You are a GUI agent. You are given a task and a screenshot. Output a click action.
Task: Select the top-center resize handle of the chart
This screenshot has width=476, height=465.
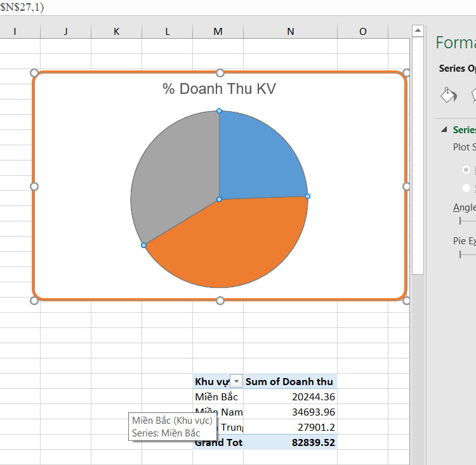[x=220, y=73]
